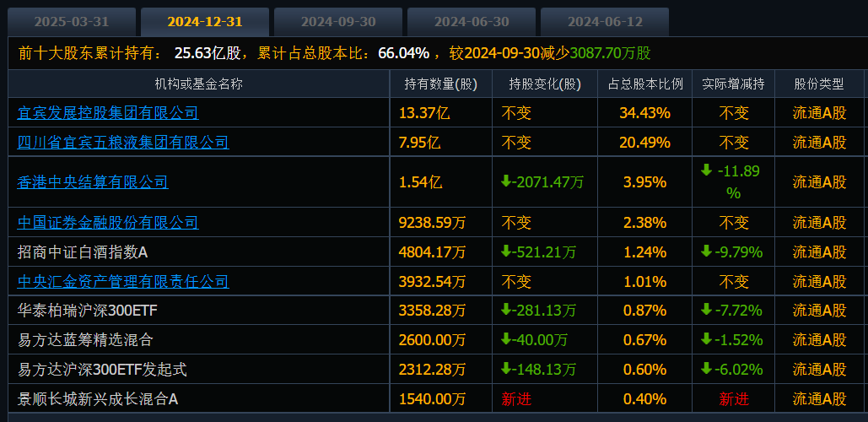Click the 股份类型 column header
Screen dimensions: 868x422
819,84
